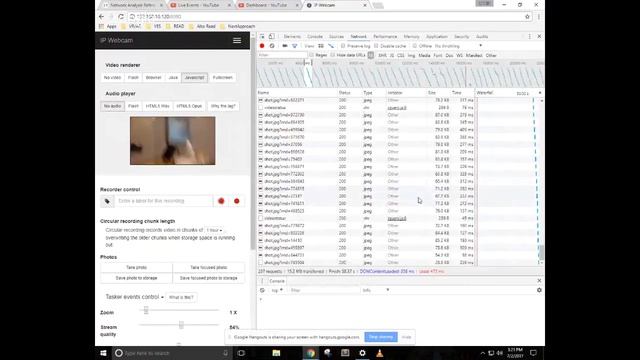The height and width of the screenshot is (360, 640).
Task: Open VLC from the taskbar
Action: click(x=380, y=353)
